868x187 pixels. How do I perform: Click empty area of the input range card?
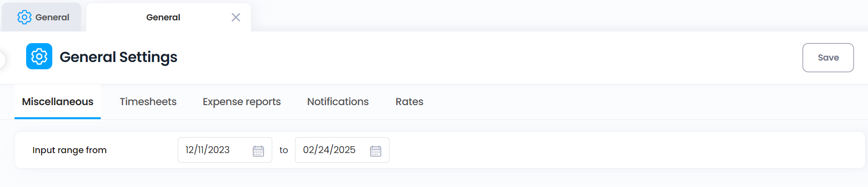pyautogui.click(x=625, y=150)
